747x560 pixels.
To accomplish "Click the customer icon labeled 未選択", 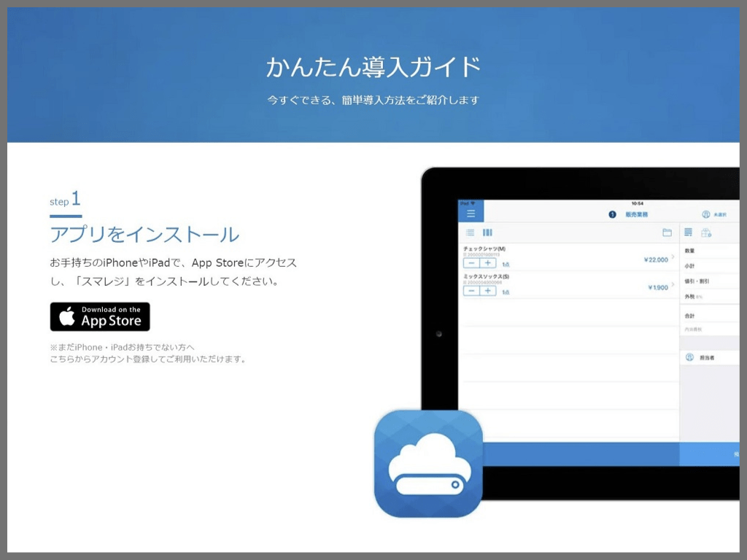I will point(706,214).
